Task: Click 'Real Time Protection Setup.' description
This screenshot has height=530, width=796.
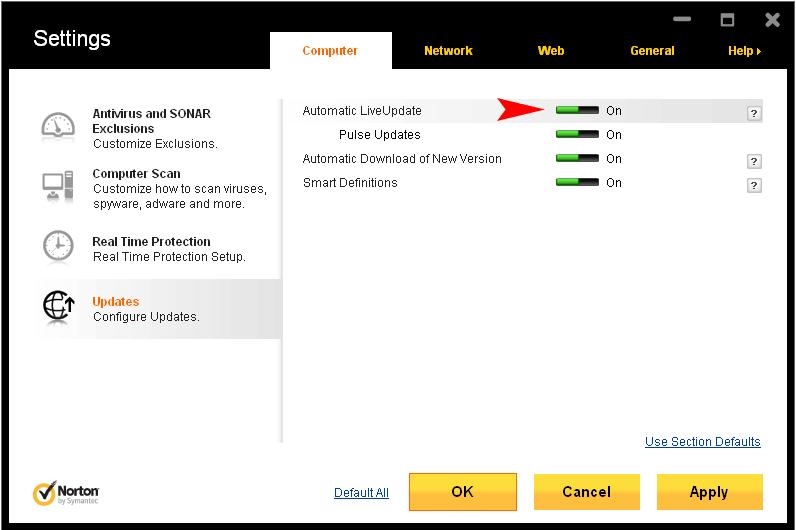Action: pos(169,257)
